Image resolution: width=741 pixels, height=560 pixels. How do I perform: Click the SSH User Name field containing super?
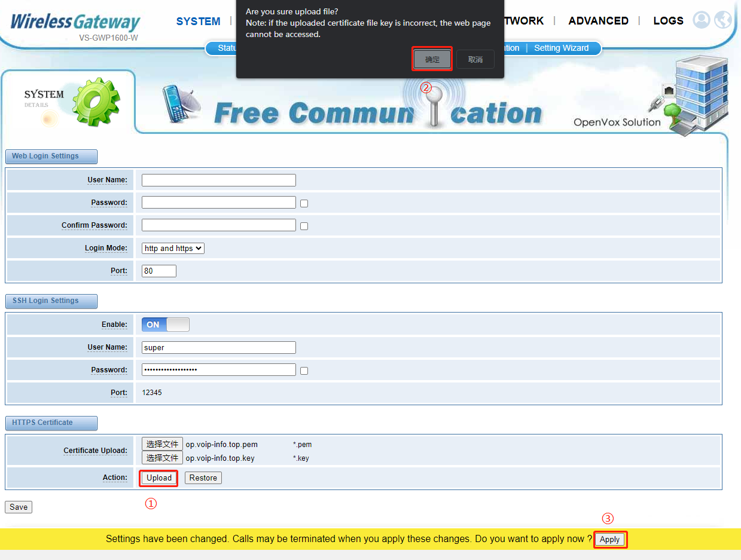219,347
